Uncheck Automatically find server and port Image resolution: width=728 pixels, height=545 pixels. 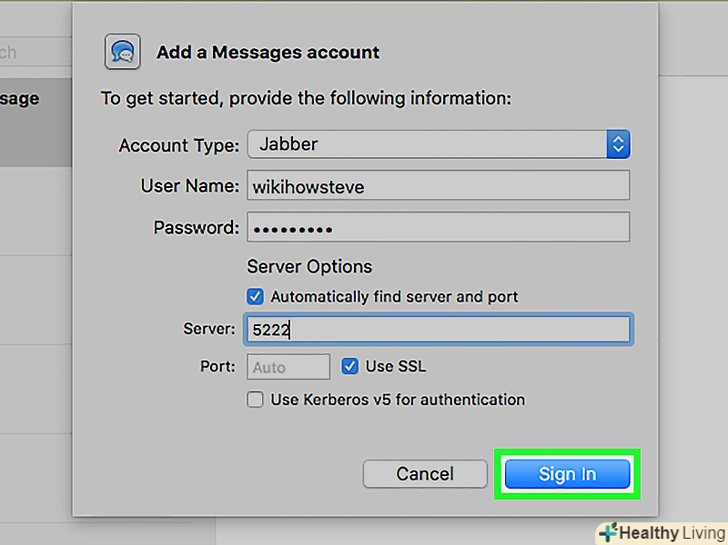pyautogui.click(x=255, y=297)
